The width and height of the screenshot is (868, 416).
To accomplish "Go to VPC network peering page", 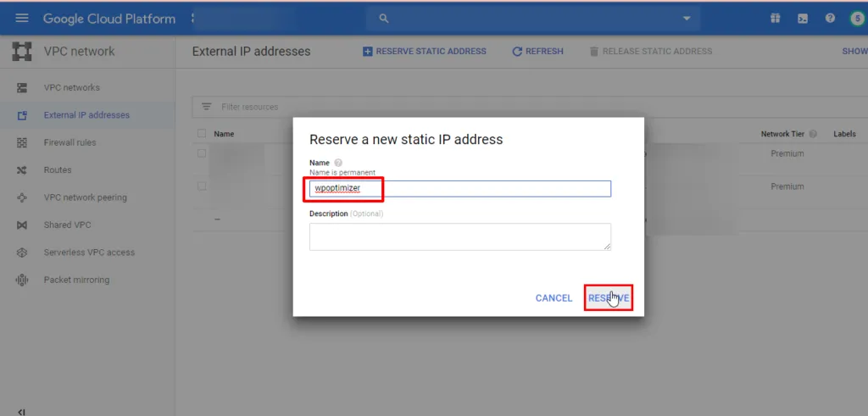I will (x=85, y=197).
